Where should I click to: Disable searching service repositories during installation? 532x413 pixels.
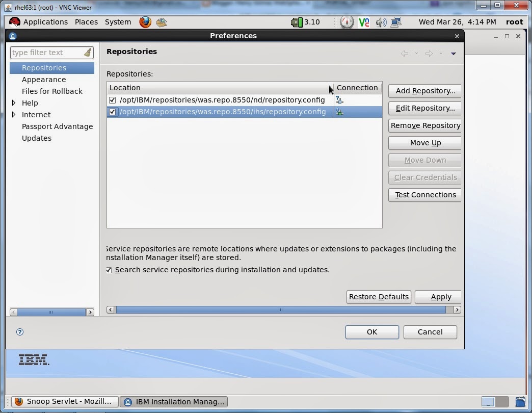(x=109, y=270)
